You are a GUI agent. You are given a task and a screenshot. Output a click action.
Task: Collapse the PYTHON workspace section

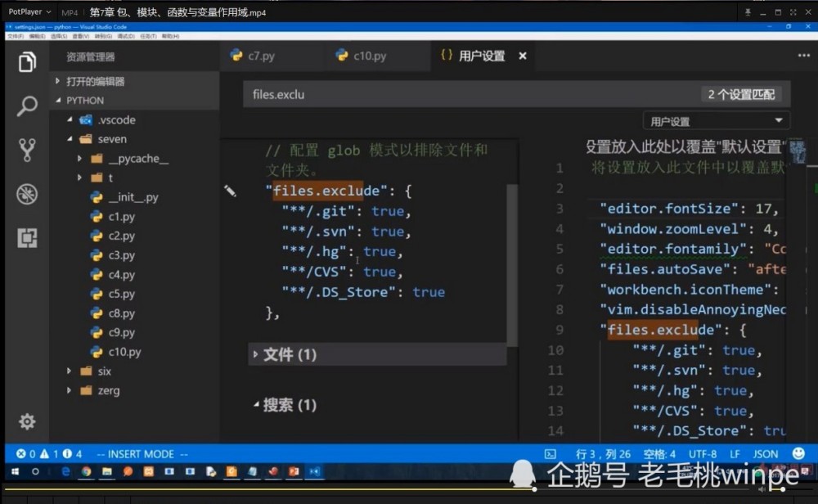click(57, 100)
